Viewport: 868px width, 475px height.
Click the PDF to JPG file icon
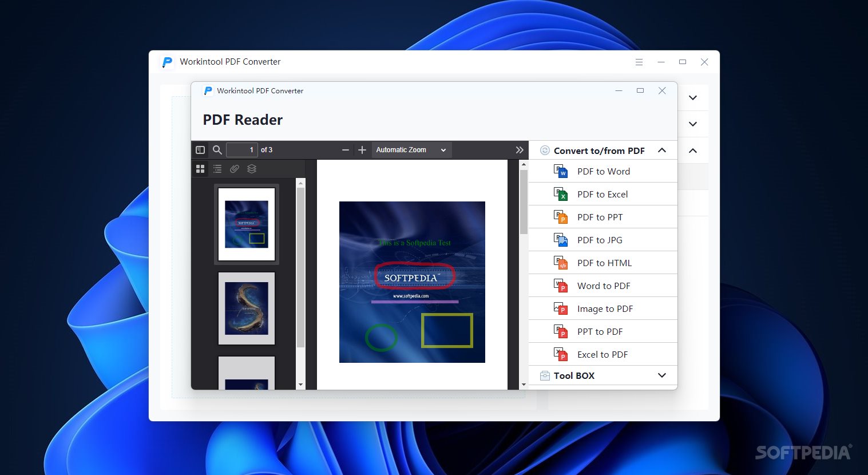(x=561, y=240)
